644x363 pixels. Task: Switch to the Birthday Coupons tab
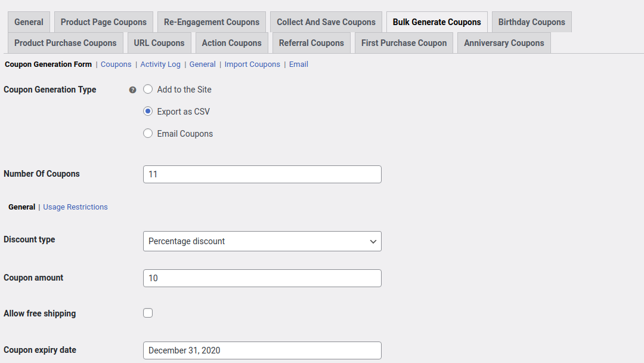[x=531, y=21]
